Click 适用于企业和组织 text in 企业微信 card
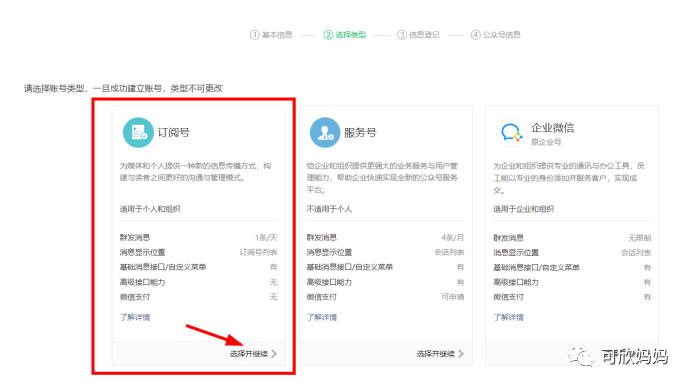Image resolution: width=691 pixels, height=387 pixels. (524, 209)
